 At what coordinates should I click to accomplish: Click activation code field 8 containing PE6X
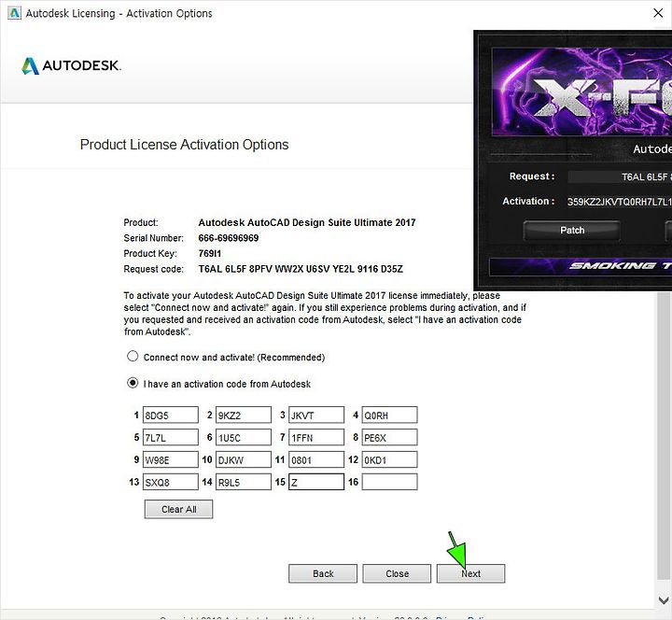click(x=389, y=437)
